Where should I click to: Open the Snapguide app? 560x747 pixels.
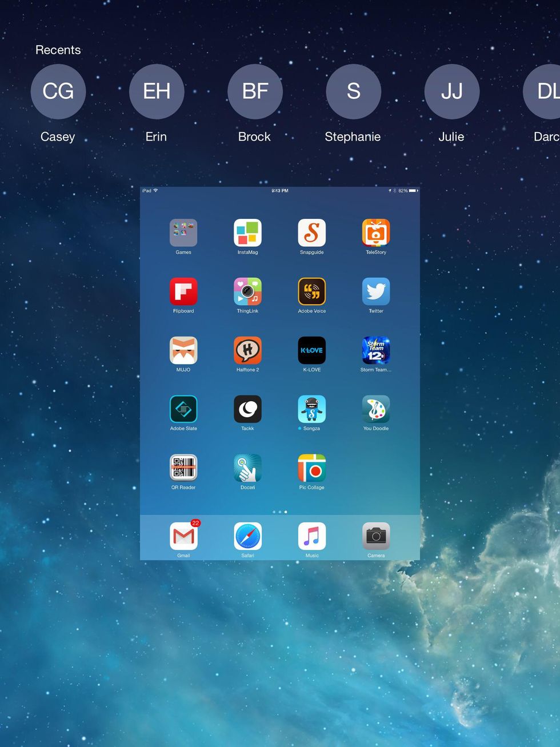(x=311, y=233)
